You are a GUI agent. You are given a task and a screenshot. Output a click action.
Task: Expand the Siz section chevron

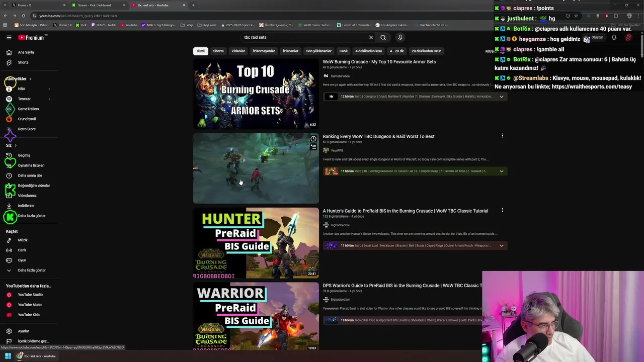(x=15, y=145)
